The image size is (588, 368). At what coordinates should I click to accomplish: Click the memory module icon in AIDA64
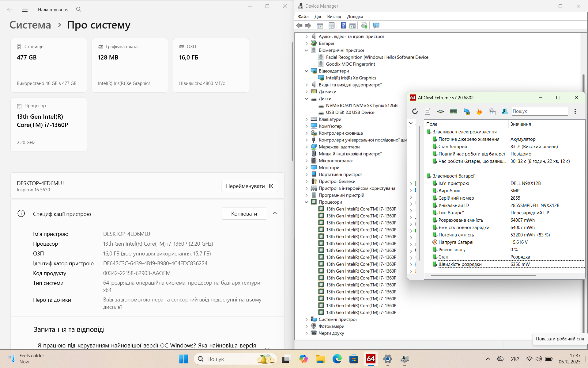point(453,111)
